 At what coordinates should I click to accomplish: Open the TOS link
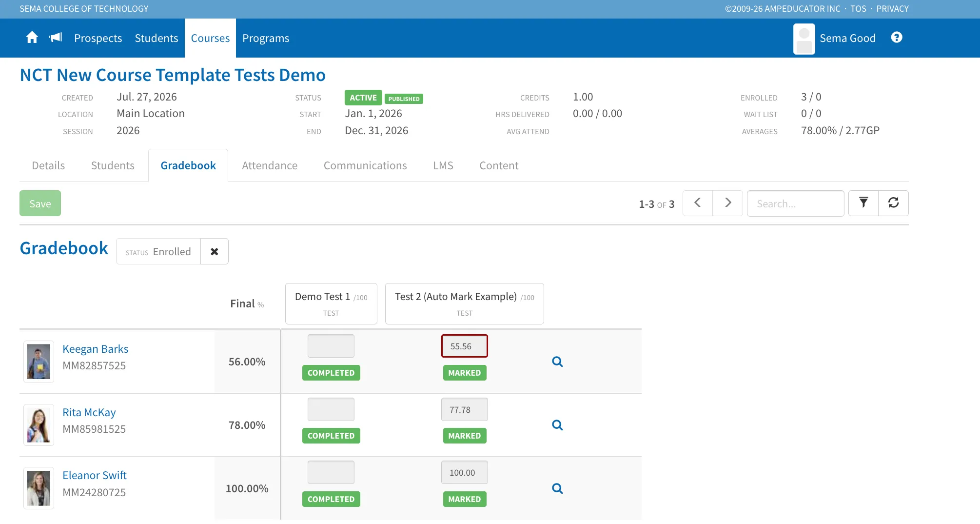click(x=858, y=9)
